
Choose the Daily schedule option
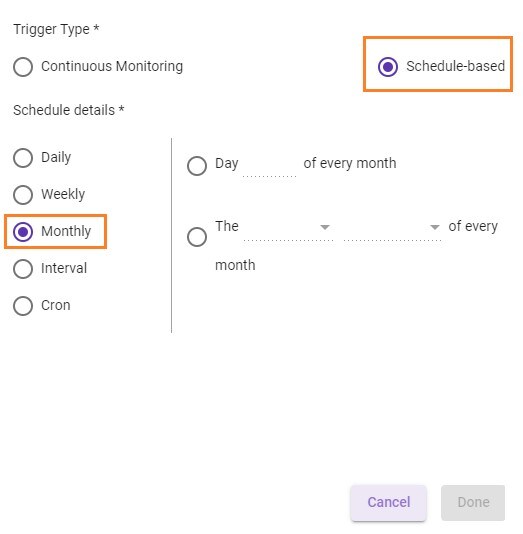23,158
